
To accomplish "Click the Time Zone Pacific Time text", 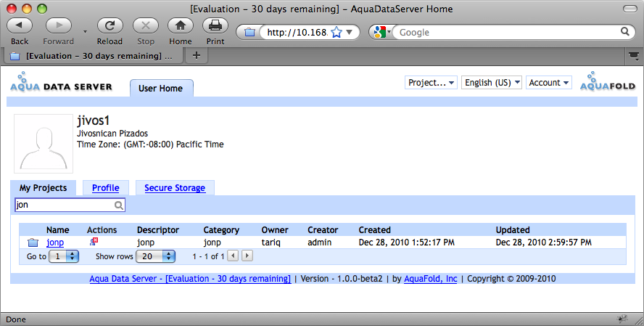I will tap(150, 144).
